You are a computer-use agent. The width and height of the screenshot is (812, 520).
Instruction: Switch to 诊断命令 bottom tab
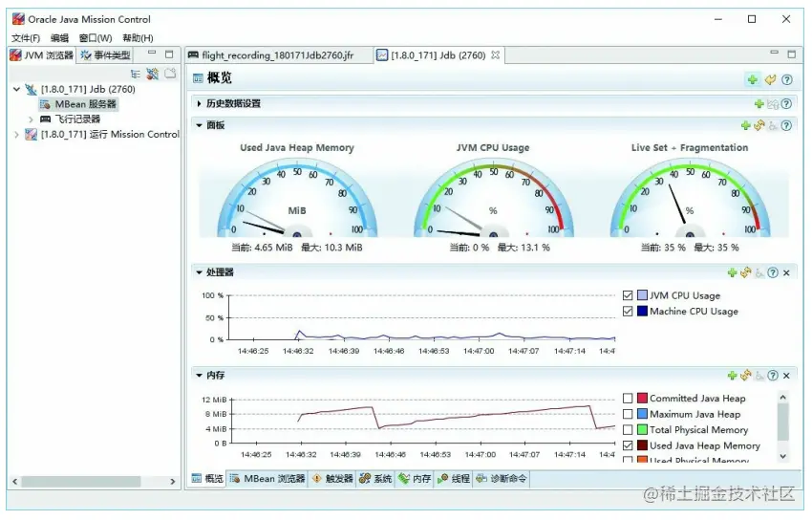pos(502,479)
